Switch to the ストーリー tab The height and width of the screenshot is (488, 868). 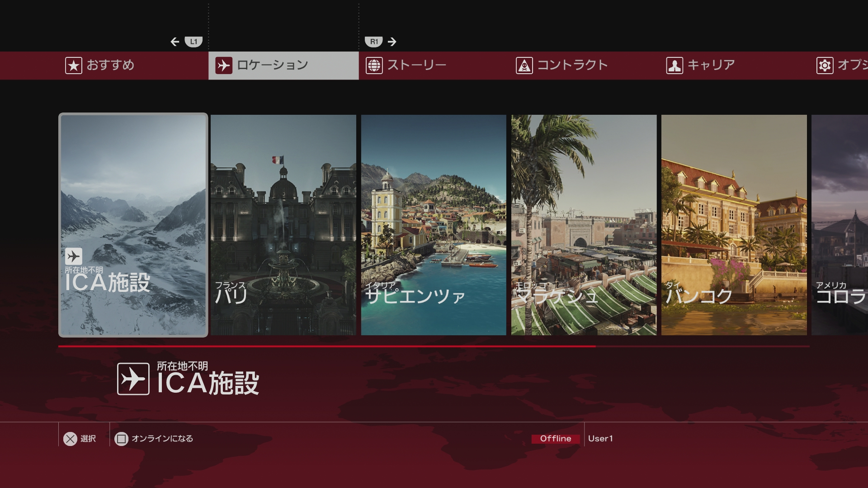coord(416,66)
